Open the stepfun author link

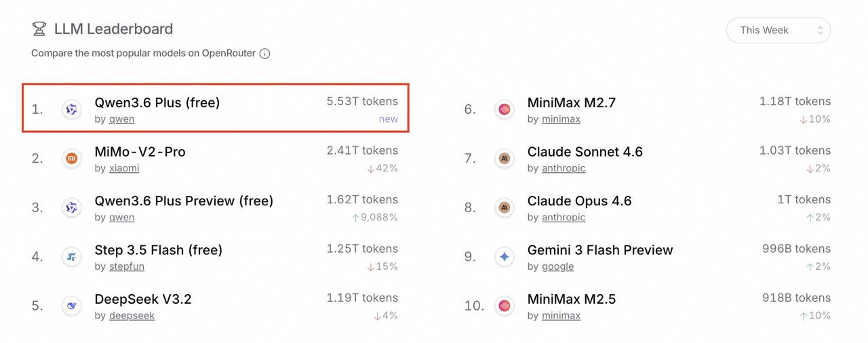click(x=127, y=266)
